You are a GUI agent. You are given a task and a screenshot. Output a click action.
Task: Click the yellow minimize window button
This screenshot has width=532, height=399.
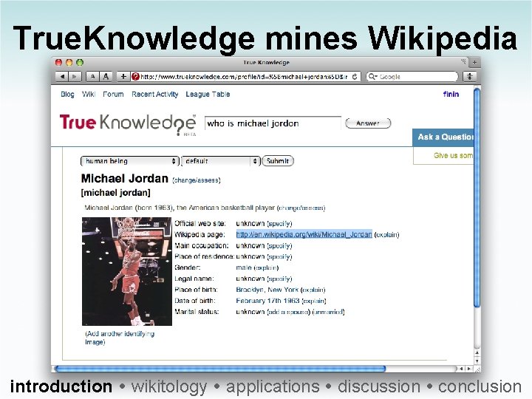tap(69, 62)
